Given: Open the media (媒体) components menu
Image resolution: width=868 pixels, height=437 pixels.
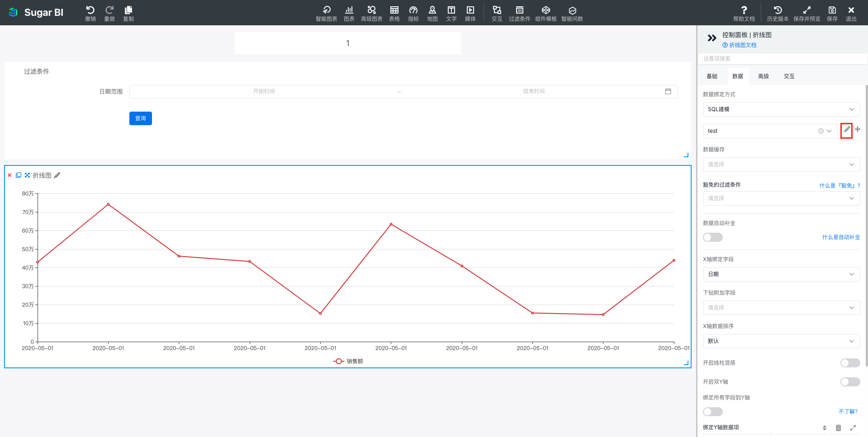Looking at the screenshot, I should click(x=470, y=13).
